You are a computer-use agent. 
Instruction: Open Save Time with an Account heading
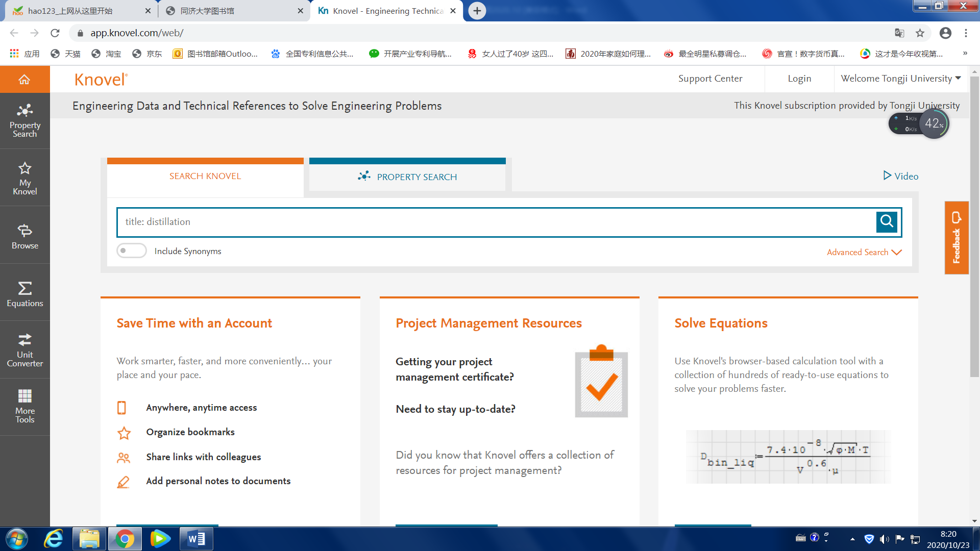[x=194, y=323]
